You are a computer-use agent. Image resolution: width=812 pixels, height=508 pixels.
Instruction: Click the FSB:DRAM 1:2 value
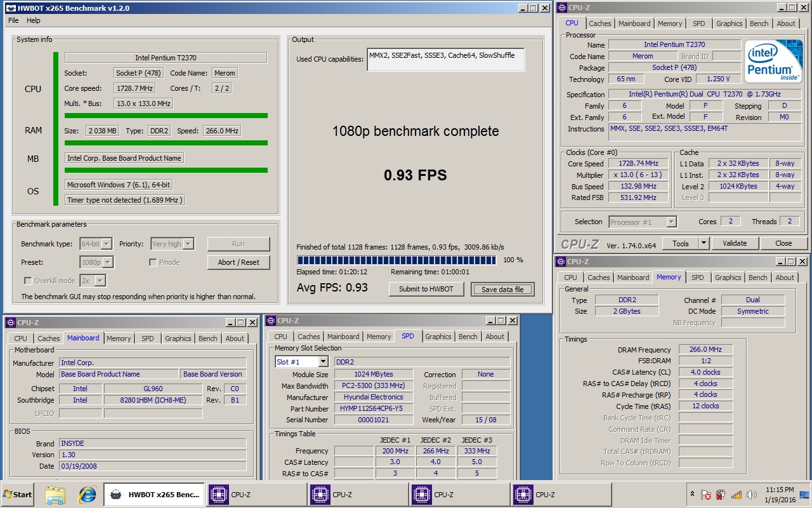coord(705,361)
